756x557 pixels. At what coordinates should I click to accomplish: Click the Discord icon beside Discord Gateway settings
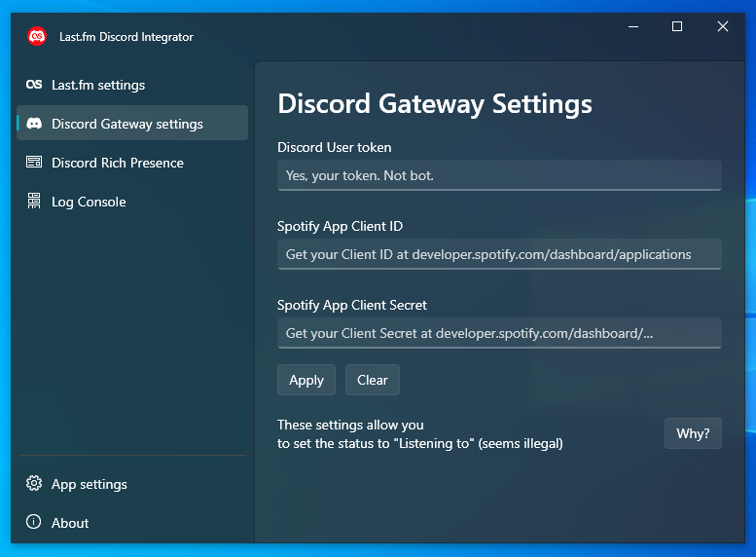coord(34,124)
